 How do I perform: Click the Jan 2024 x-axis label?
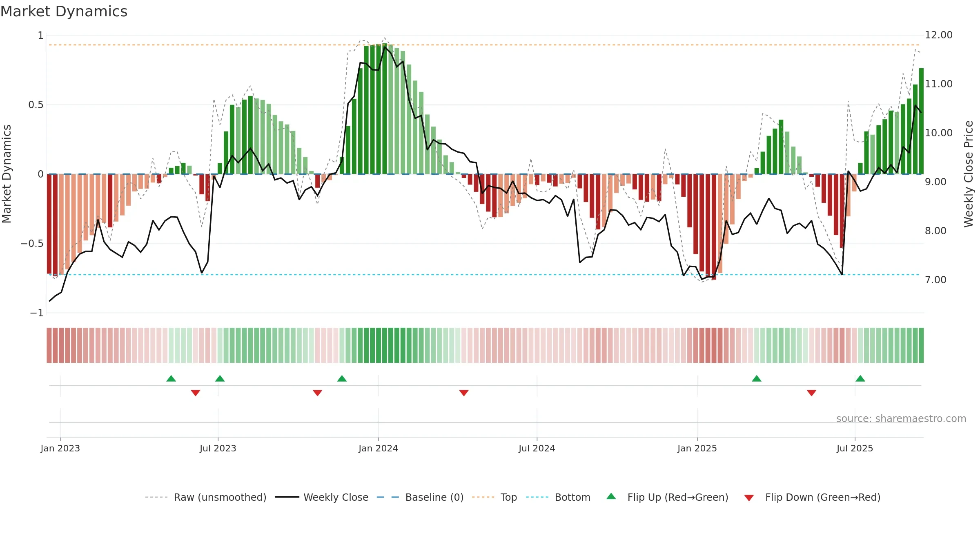pos(379,448)
